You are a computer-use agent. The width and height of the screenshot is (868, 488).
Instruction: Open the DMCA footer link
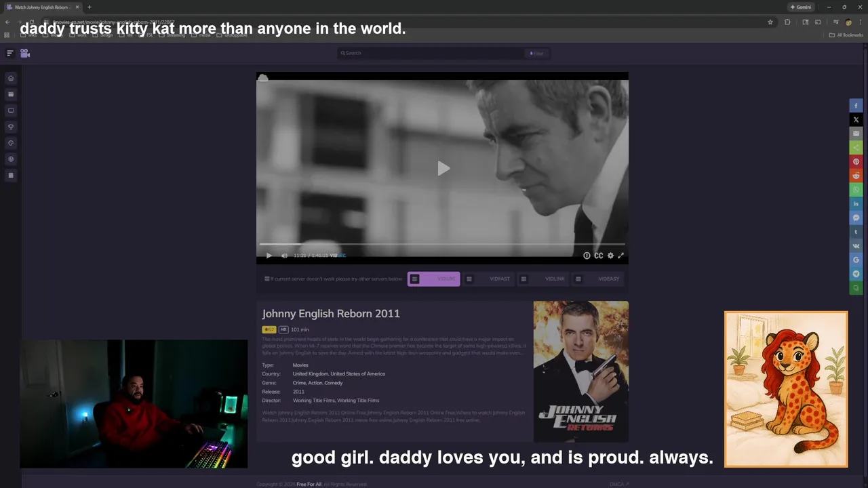[618, 484]
